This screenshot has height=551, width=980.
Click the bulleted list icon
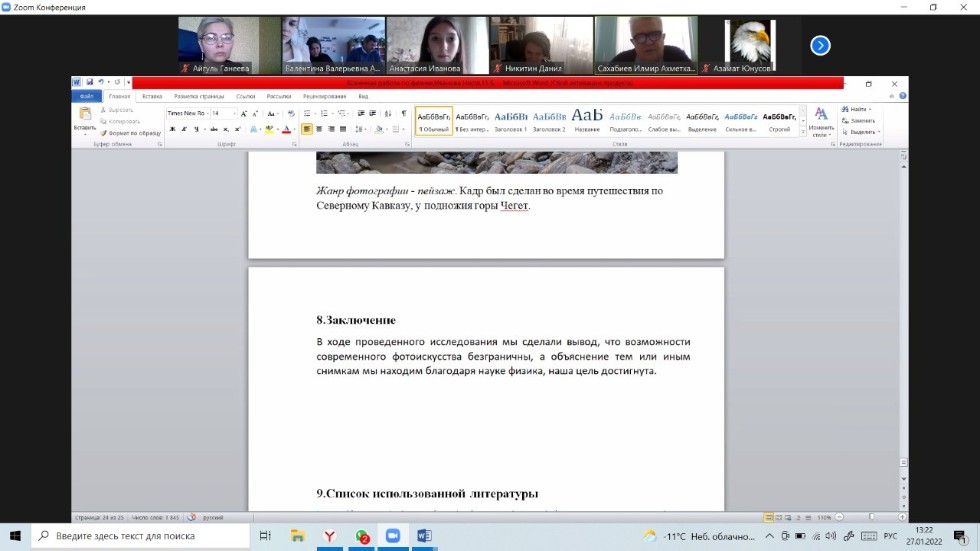coord(307,114)
